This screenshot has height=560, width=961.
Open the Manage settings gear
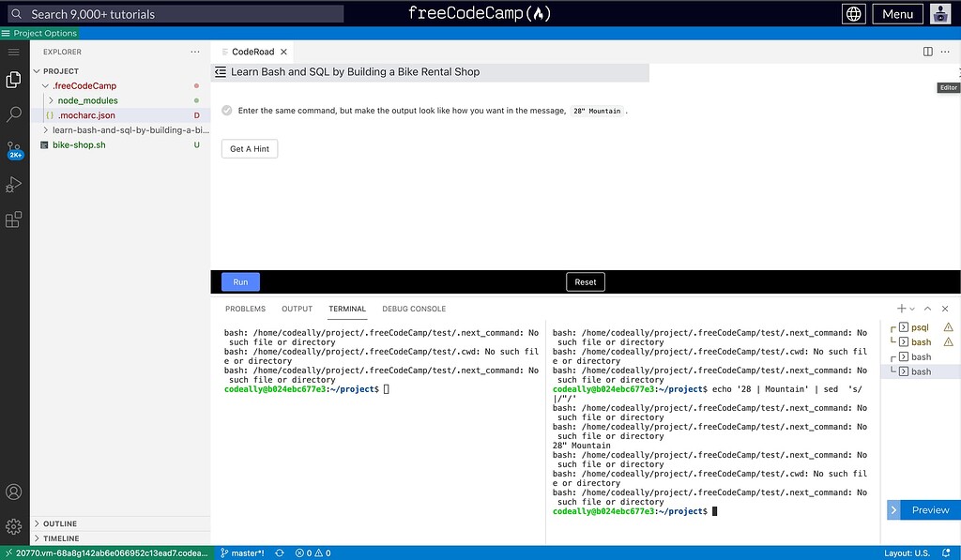[x=13, y=527]
